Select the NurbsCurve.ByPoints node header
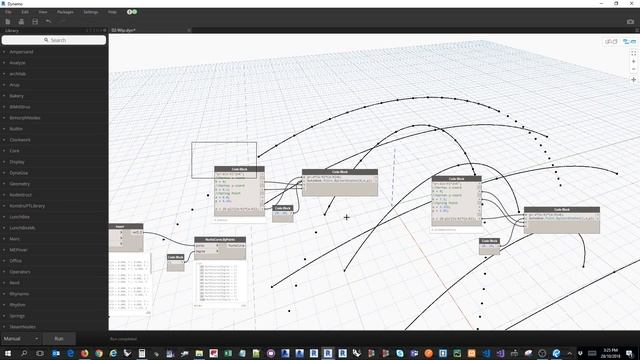Image resolution: width=640 pixels, height=360 pixels. pos(220,240)
